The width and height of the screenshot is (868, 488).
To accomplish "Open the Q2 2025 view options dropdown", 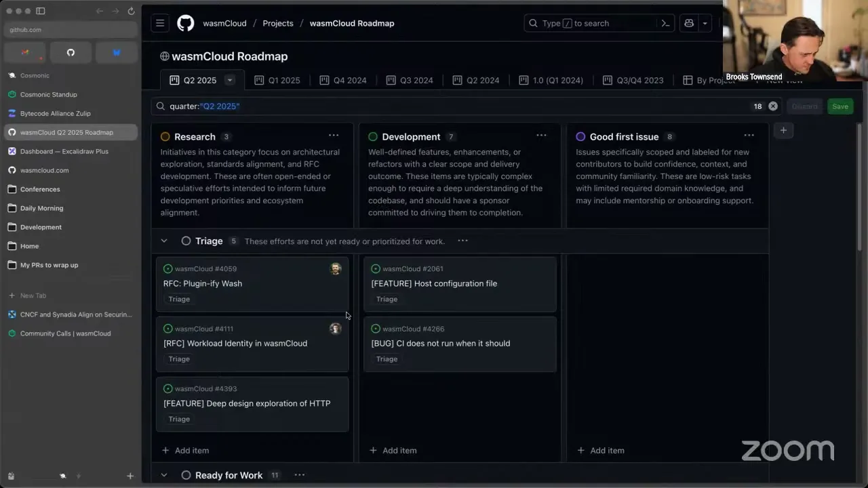I will [x=230, y=80].
